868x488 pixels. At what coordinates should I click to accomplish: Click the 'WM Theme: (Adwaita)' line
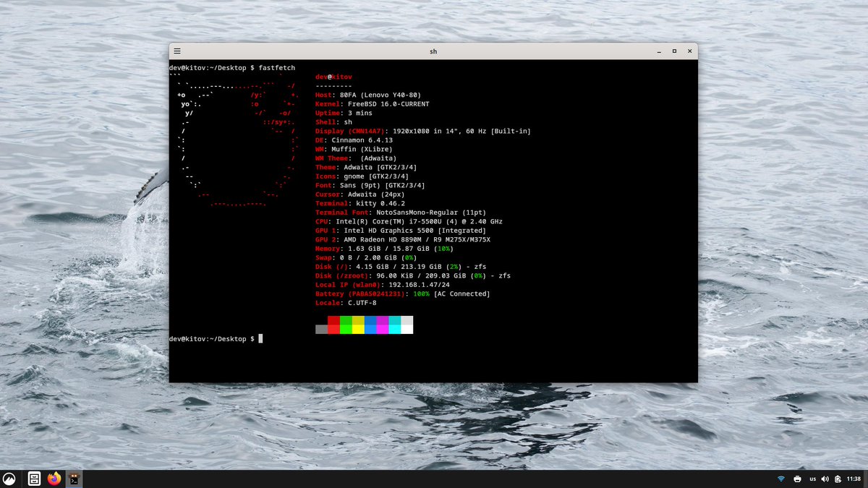point(356,158)
